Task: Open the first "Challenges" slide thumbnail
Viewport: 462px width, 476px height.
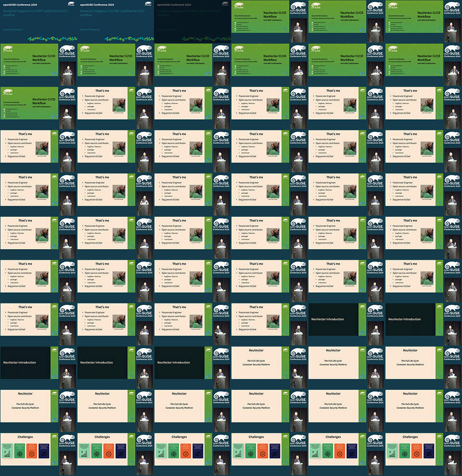Action: point(38,454)
